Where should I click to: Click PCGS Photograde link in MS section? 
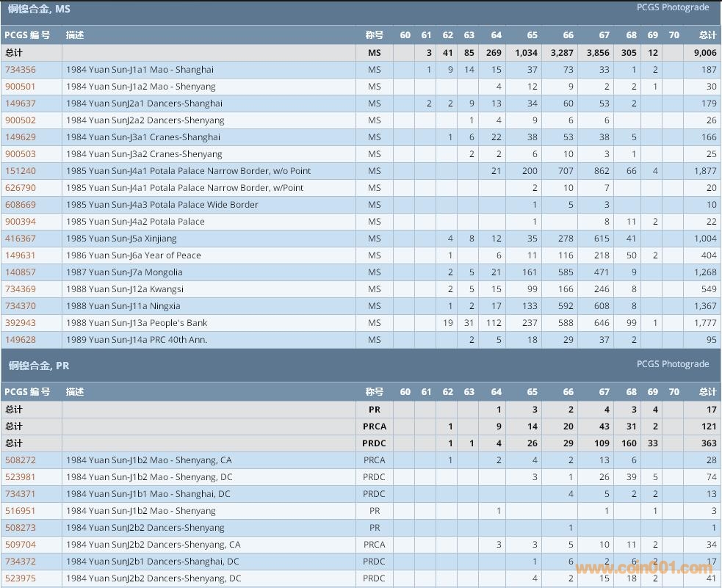[x=672, y=7]
